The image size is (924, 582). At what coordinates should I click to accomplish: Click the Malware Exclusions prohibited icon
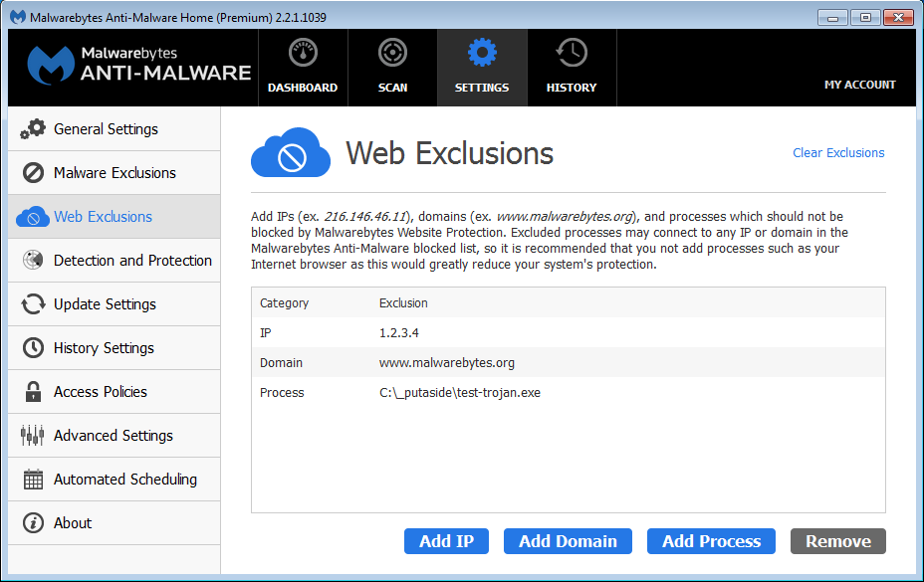(33, 172)
